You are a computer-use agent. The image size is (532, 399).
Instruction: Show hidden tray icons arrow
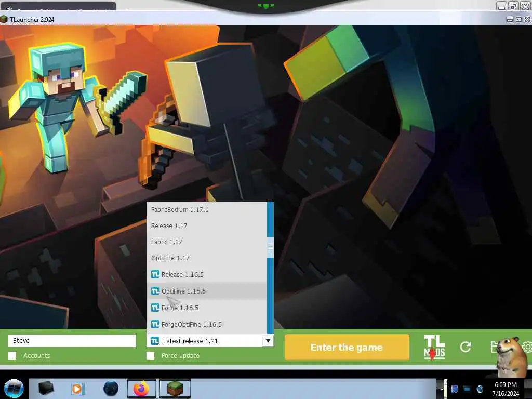pyautogui.click(x=442, y=389)
